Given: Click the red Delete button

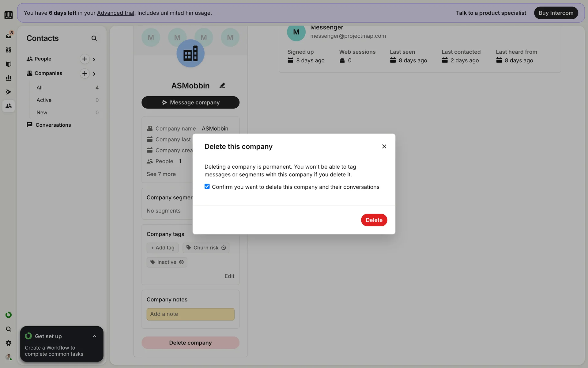Looking at the screenshot, I should pos(374,220).
